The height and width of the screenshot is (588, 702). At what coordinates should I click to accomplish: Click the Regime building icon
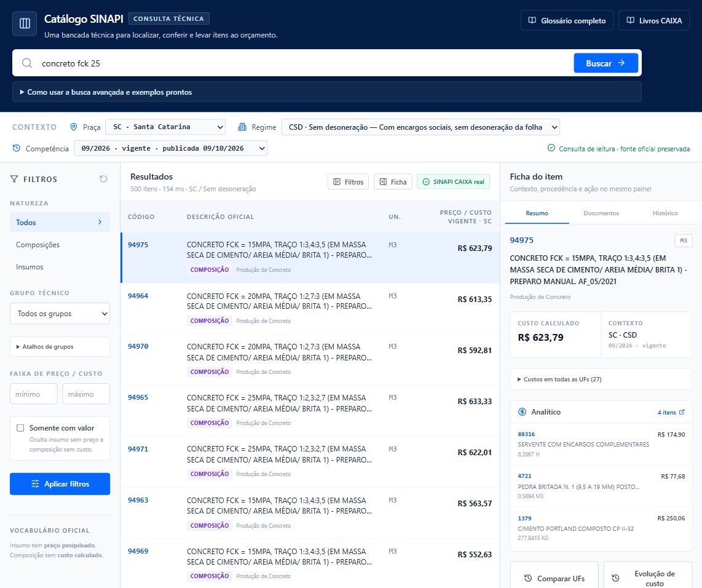pos(242,127)
